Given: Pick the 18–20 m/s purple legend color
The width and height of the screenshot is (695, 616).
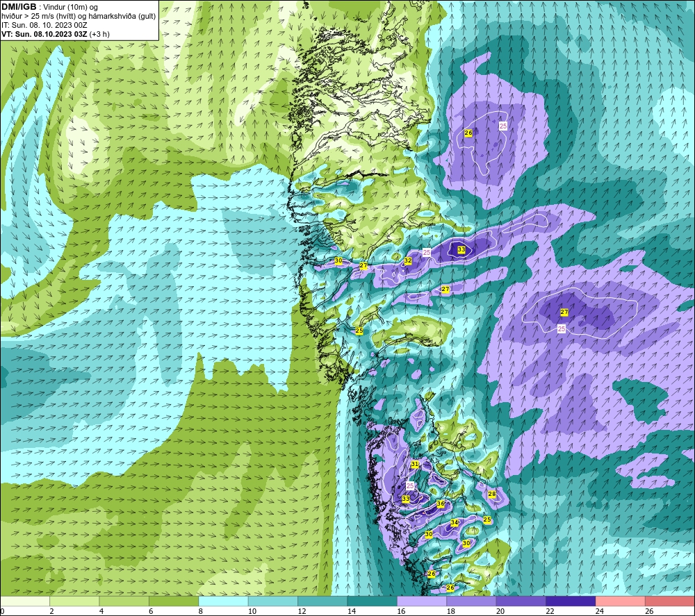Looking at the screenshot, I should click(x=472, y=601).
